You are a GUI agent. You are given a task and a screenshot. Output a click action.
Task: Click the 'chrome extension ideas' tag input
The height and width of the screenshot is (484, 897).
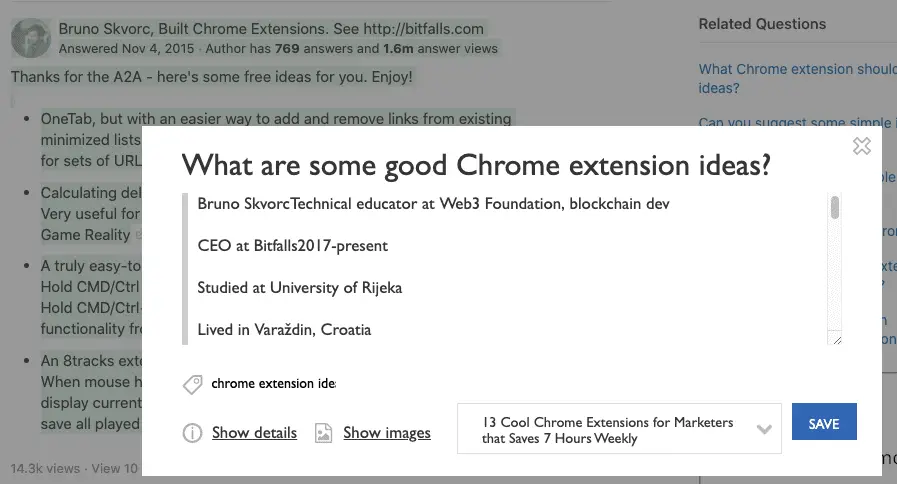[x=273, y=383]
